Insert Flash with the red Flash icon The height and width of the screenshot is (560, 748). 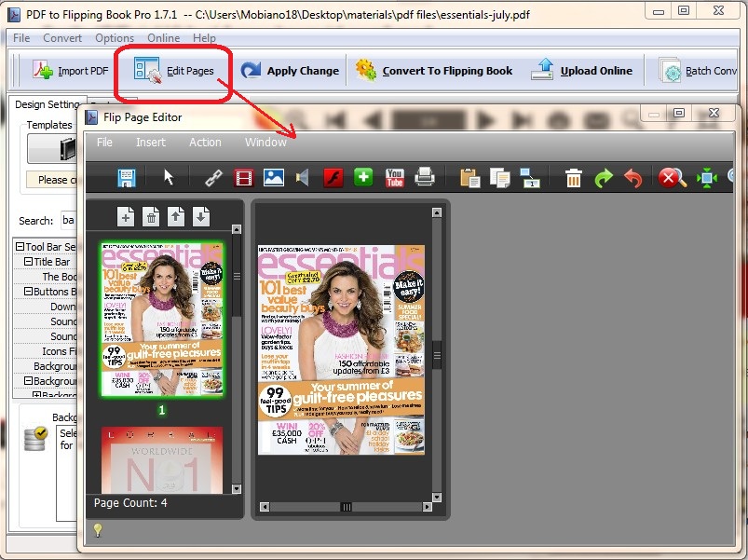click(333, 178)
